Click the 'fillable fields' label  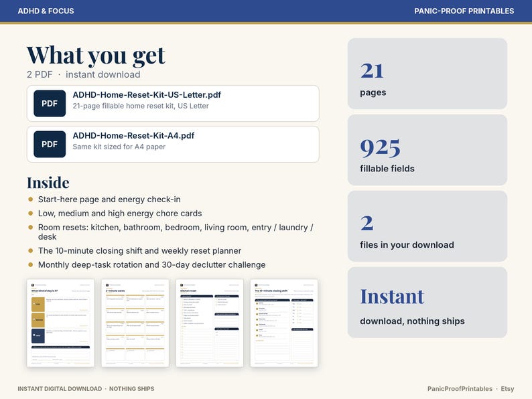point(387,169)
